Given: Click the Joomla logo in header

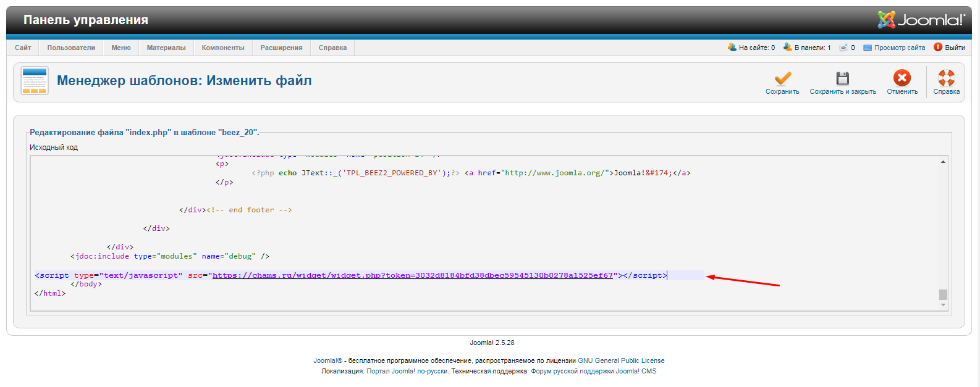Looking at the screenshot, I should pos(921,20).
